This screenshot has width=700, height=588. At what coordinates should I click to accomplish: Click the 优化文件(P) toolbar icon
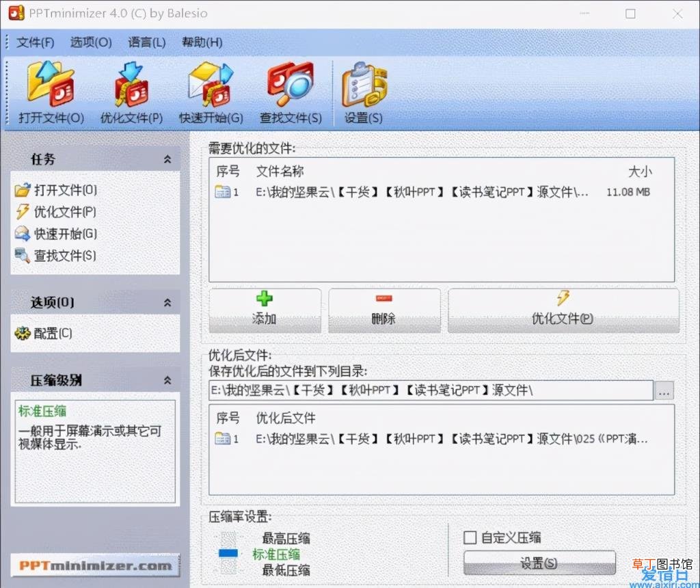click(x=131, y=84)
